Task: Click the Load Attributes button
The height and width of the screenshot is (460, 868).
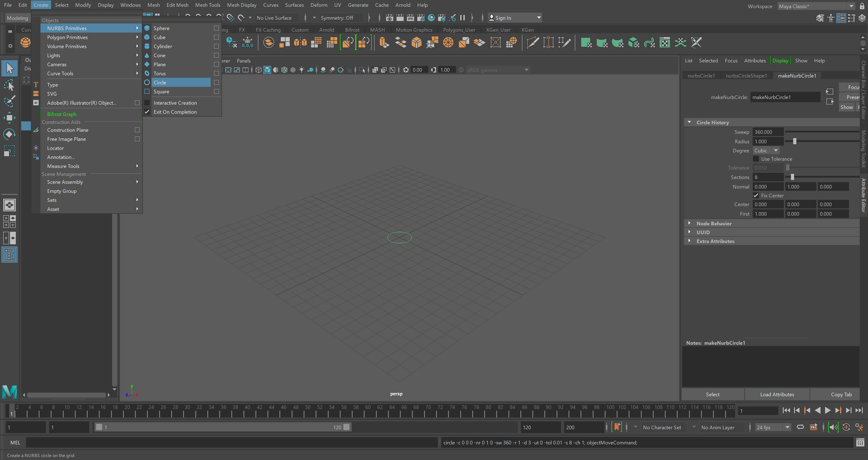Action: [x=777, y=394]
